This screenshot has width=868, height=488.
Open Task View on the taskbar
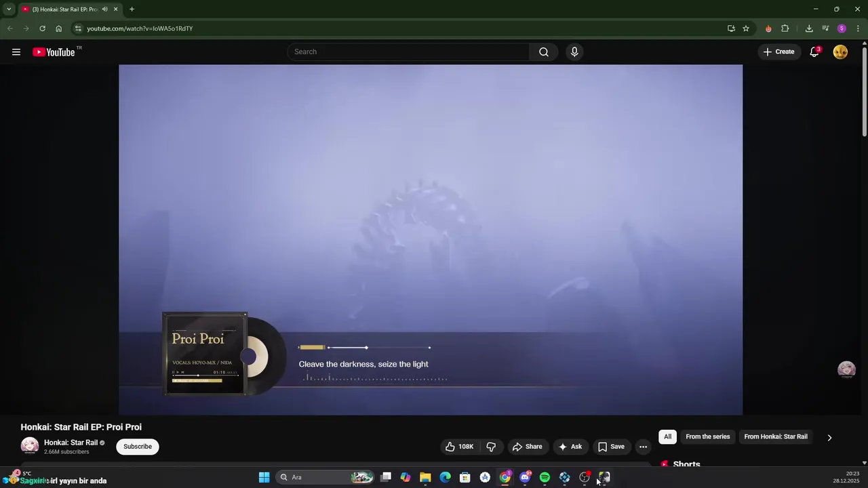[x=386, y=477]
